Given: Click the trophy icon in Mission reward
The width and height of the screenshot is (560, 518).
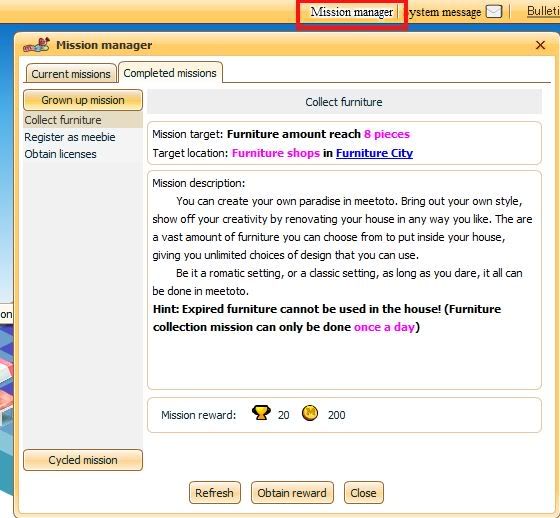Looking at the screenshot, I should [x=261, y=412].
